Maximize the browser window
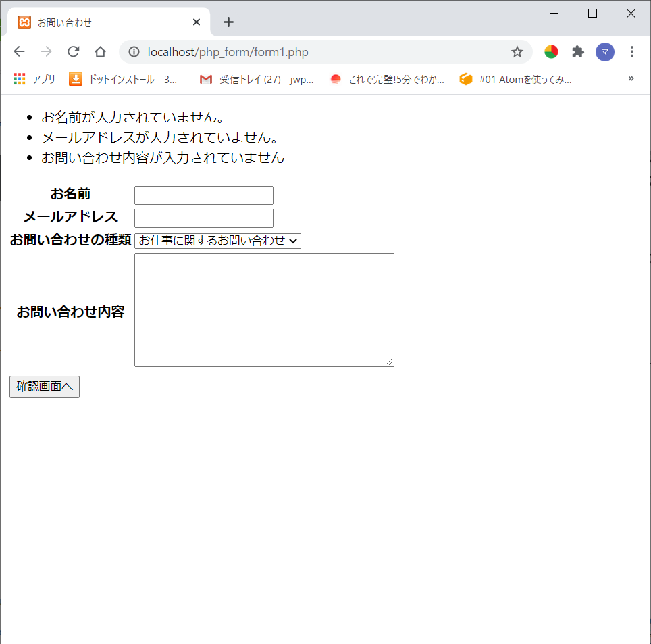The image size is (651, 644). point(592,14)
